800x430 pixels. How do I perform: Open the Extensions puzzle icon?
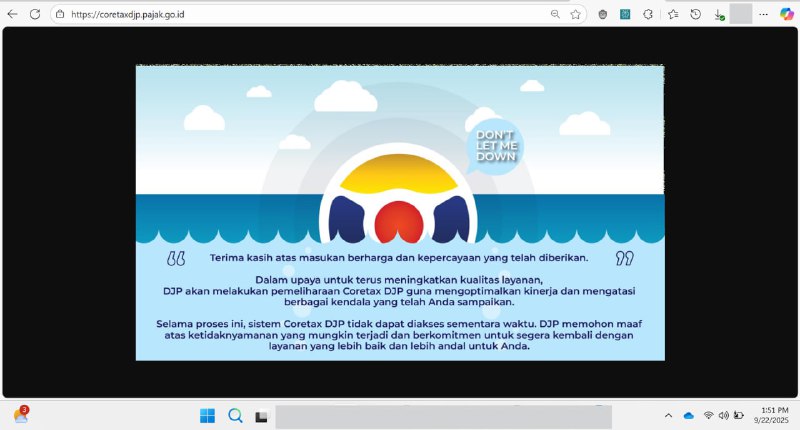coord(648,14)
